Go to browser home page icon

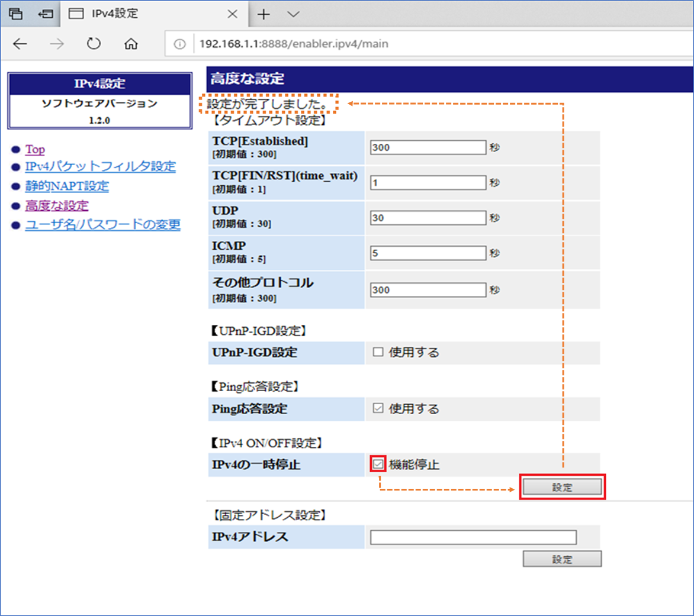(x=131, y=44)
